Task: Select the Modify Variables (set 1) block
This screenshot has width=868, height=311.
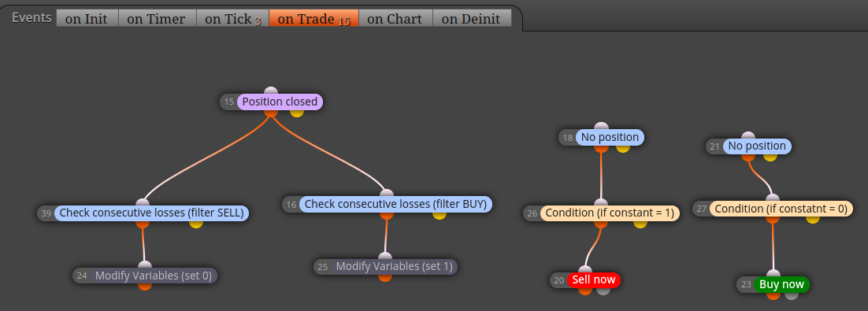Action: [394, 267]
